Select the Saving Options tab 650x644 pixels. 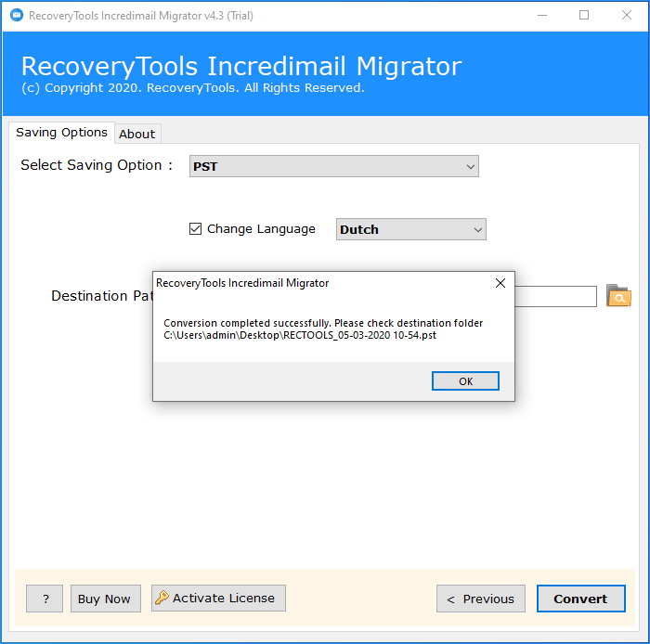pos(61,133)
